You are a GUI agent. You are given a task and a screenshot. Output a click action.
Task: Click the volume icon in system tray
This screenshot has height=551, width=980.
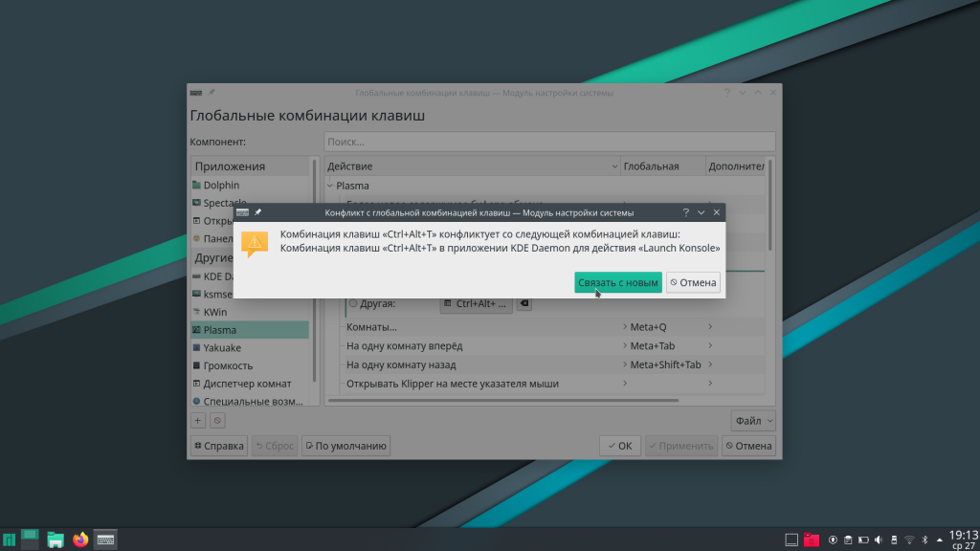(x=879, y=540)
